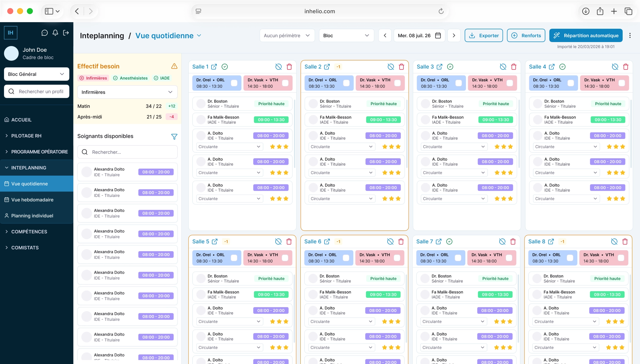The width and height of the screenshot is (640, 364).
Task: Select IADE tag in Effectif besoin
Action: click(162, 78)
